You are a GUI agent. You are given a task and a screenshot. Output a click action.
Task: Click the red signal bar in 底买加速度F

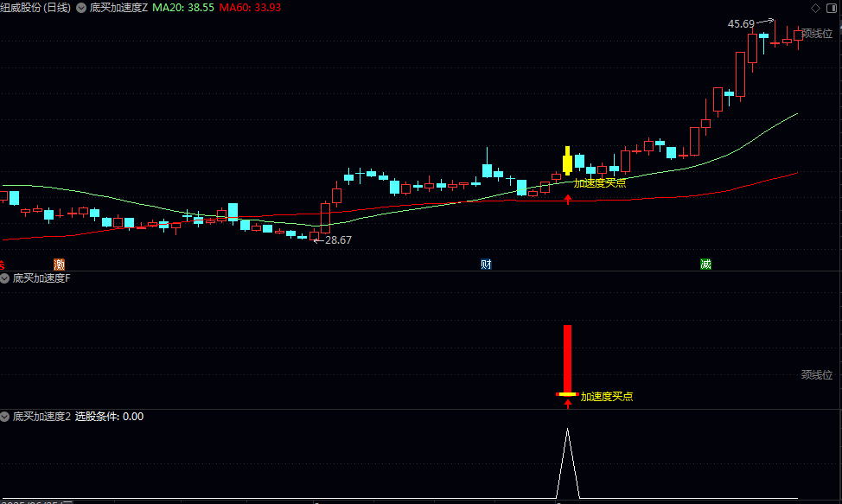coord(568,359)
